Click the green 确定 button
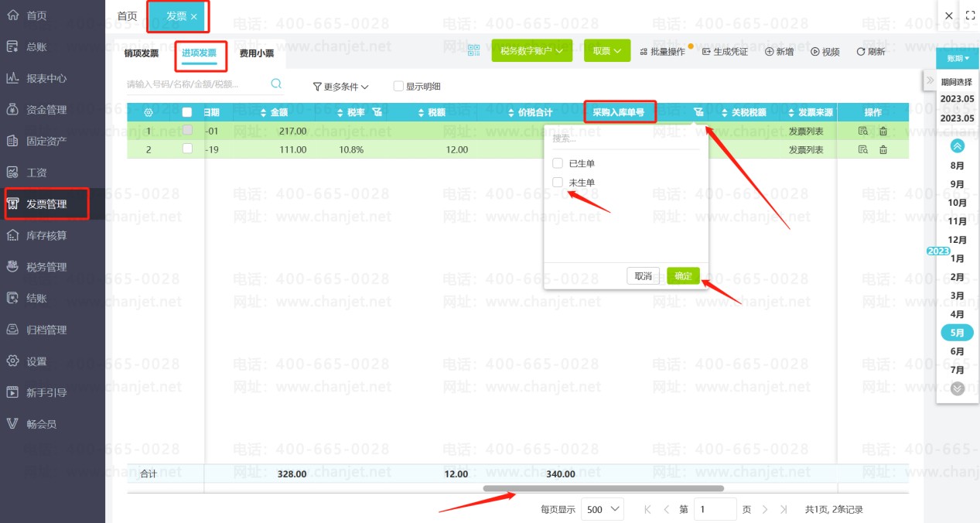Viewport: 980px width, 523px height. (x=684, y=276)
